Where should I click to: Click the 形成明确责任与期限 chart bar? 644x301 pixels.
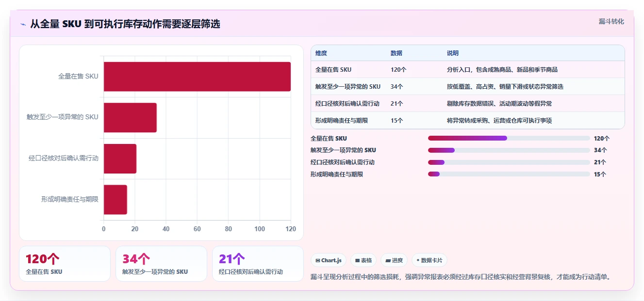[x=116, y=200]
